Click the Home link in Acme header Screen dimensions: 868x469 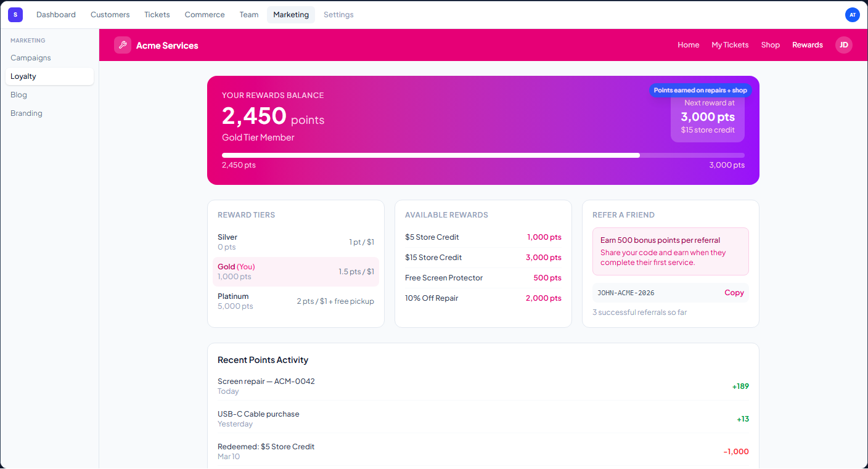click(x=689, y=45)
